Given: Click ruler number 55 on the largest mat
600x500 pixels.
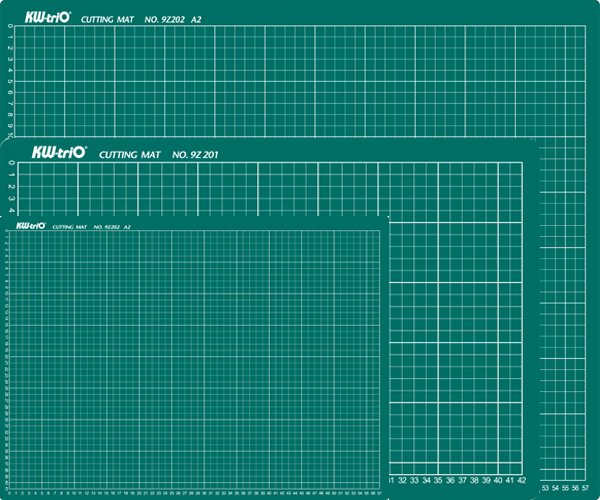Looking at the screenshot, I should [x=565, y=488].
